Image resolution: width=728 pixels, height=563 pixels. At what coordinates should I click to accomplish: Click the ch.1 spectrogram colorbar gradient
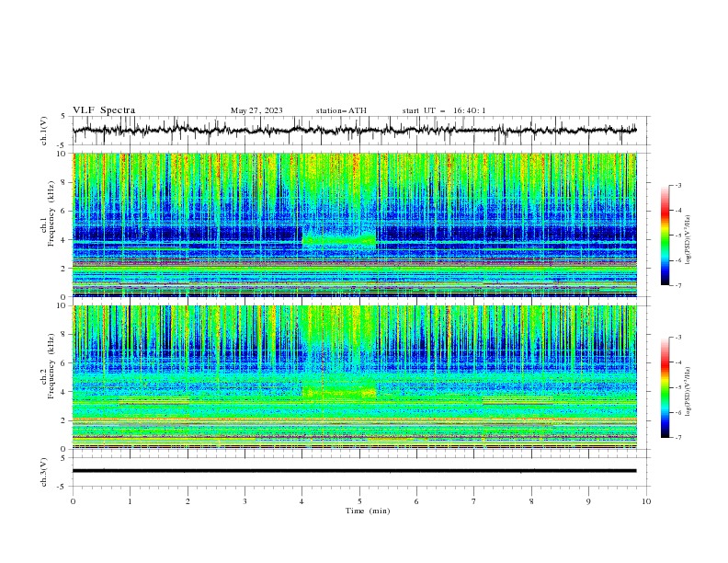(x=665, y=236)
